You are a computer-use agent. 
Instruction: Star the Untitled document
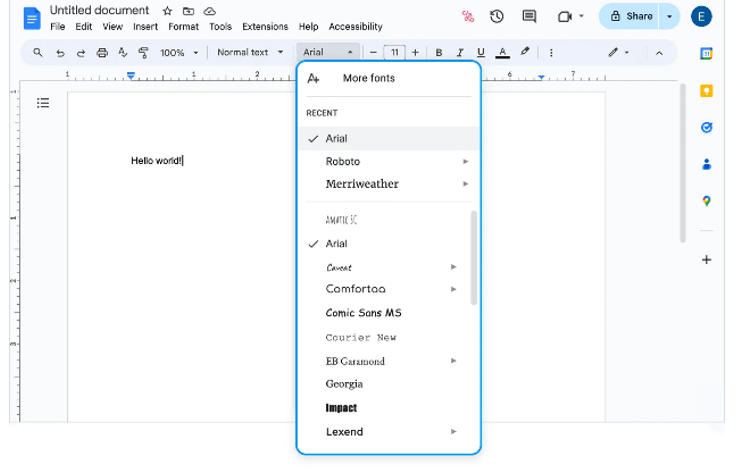[x=167, y=11]
